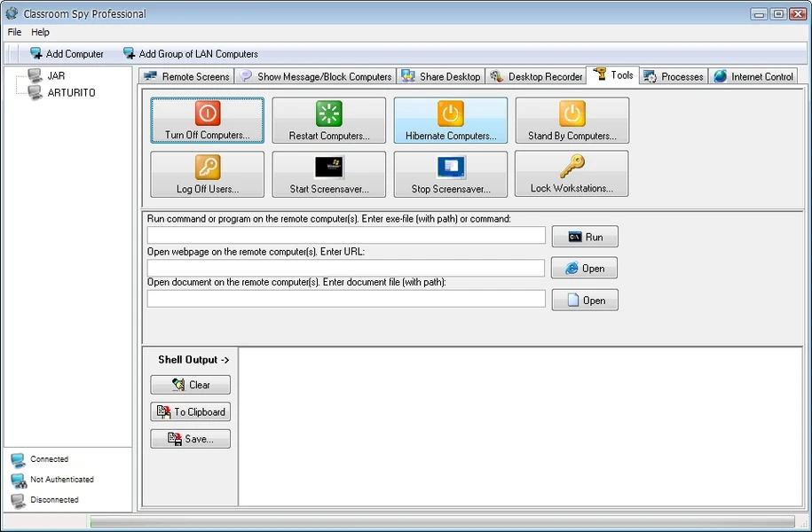Switch to the Processes tab
The height and width of the screenshot is (532, 812).
pyautogui.click(x=674, y=76)
